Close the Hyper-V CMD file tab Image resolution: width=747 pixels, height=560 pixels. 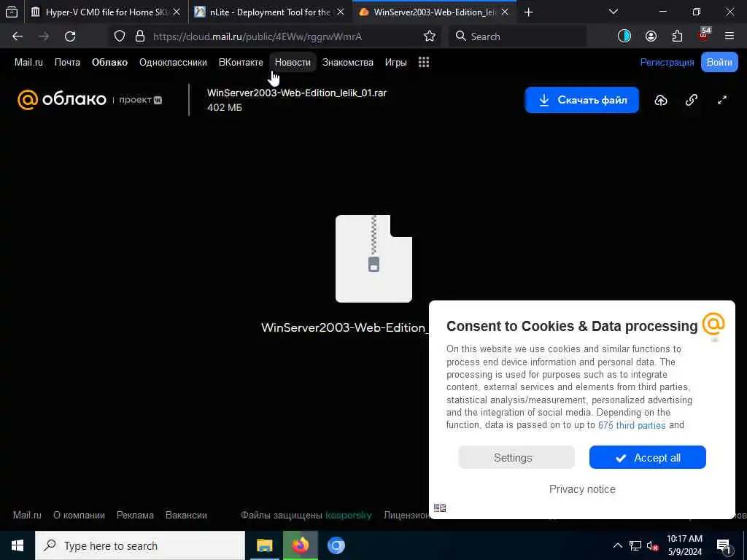(x=177, y=12)
